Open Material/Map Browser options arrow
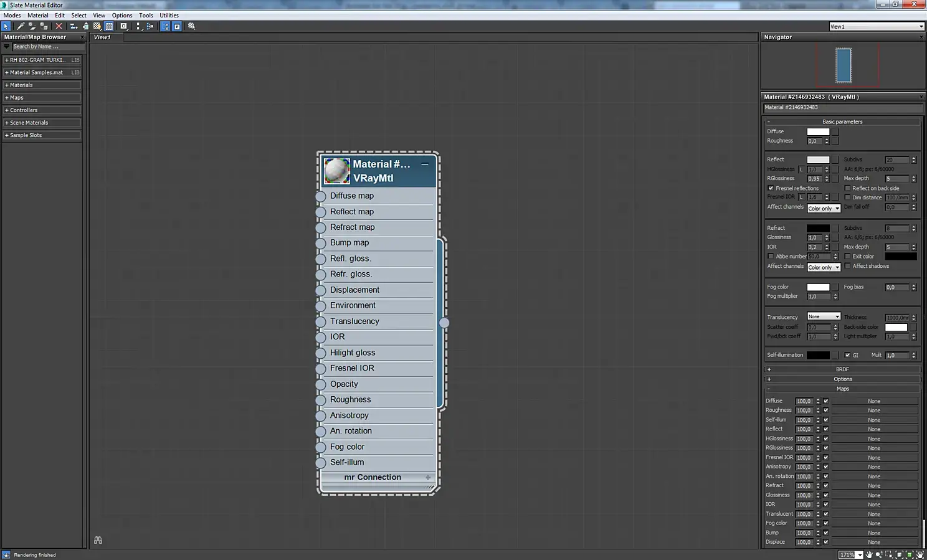This screenshot has width=927, height=560. click(7, 47)
